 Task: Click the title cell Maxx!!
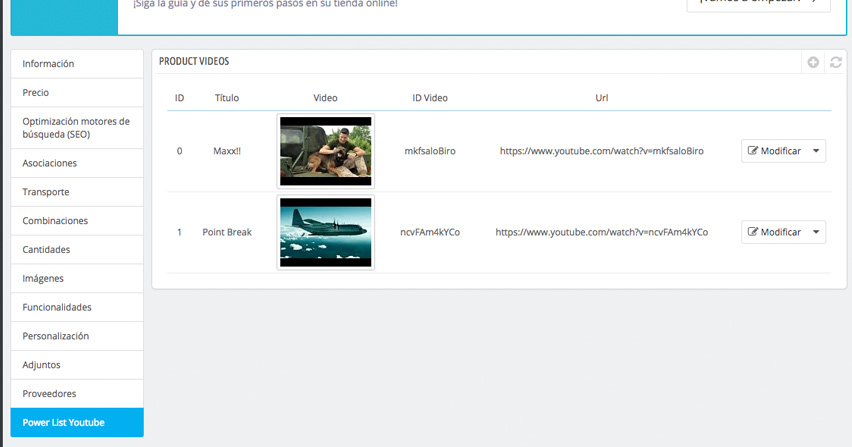pos(227,151)
